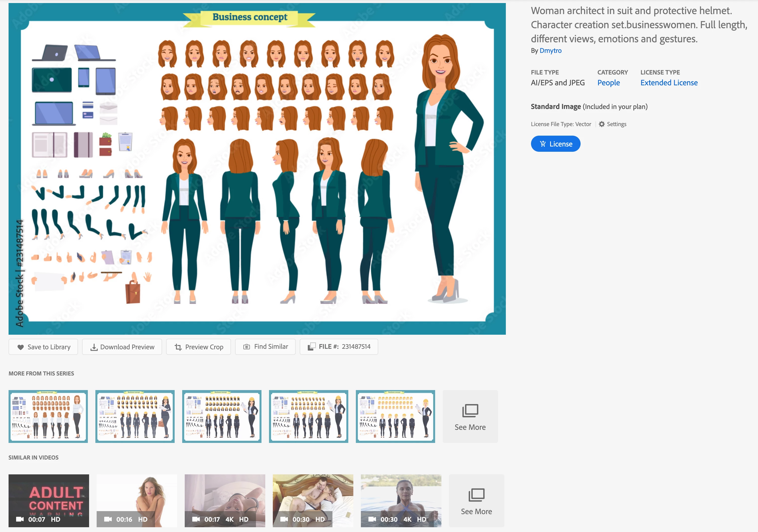Image resolution: width=758 pixels, height=532 pixels.
Task: Open the 00:17 4K HD video thumbnail
Action: click(x=225, y=501)
